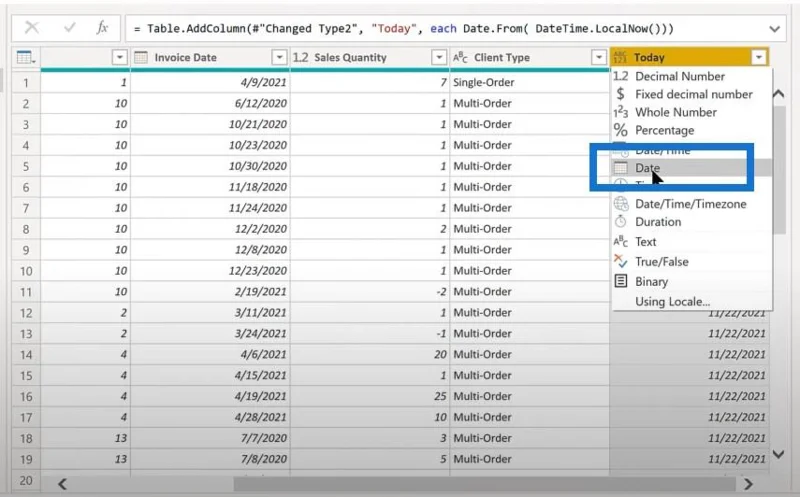Click the Today column ABC123 type icon
800x497 pixels.
(620, 58)
